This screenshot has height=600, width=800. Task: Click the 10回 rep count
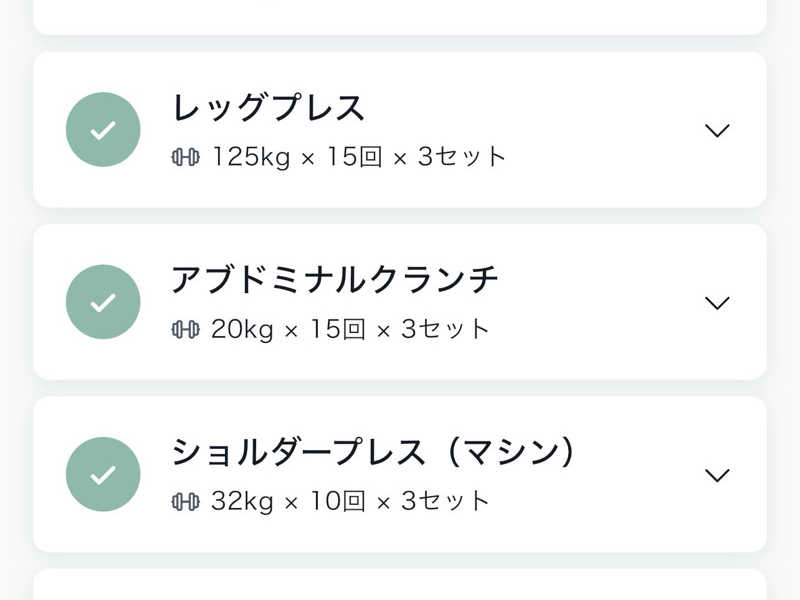click(336, 501)
